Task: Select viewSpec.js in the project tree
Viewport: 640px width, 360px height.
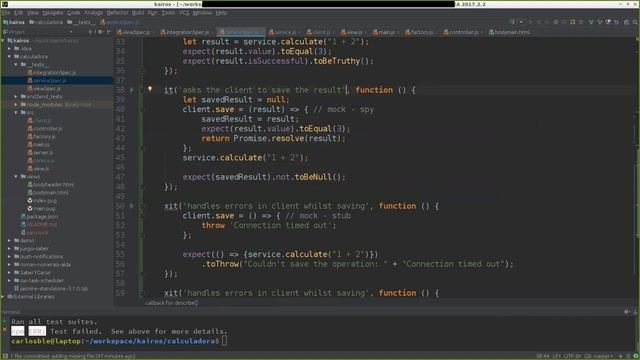Action: tap(47, 89)
